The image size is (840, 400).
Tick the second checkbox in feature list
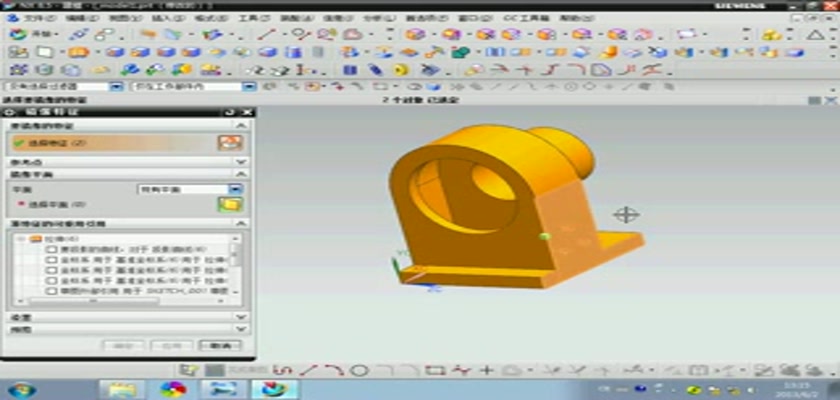pos(51,258)
